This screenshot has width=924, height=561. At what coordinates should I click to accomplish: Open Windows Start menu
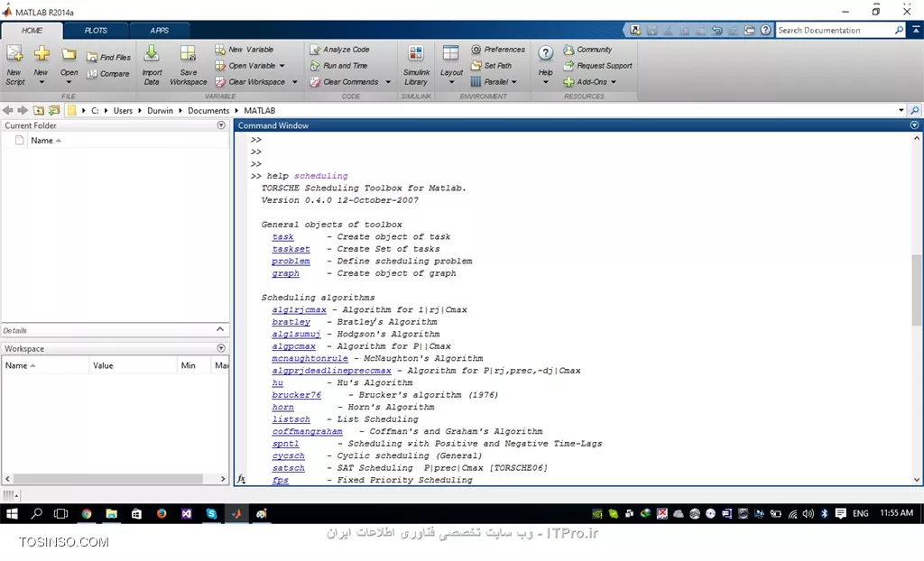[x=12, y=513]
